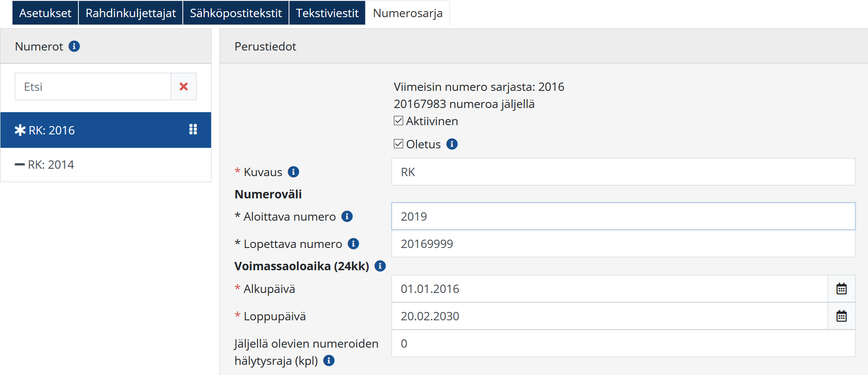Open the Rahdinkuljettajat tab
The height and width of the screenshot is (375, 868).
coord(131,13)
